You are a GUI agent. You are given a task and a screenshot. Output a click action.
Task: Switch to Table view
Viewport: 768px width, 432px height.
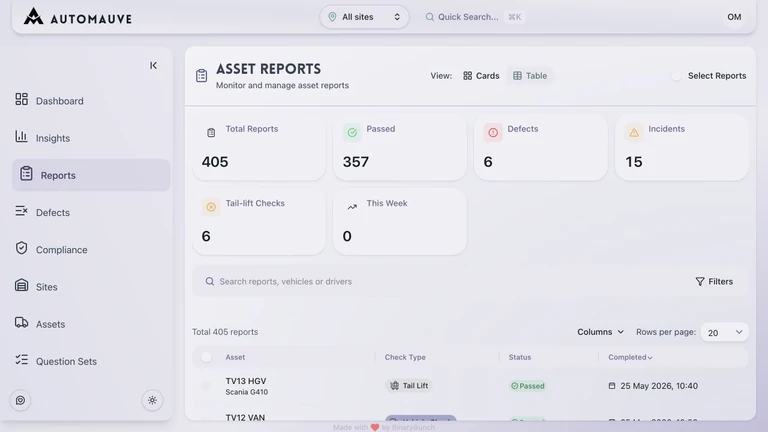click(x=529, y=75)
